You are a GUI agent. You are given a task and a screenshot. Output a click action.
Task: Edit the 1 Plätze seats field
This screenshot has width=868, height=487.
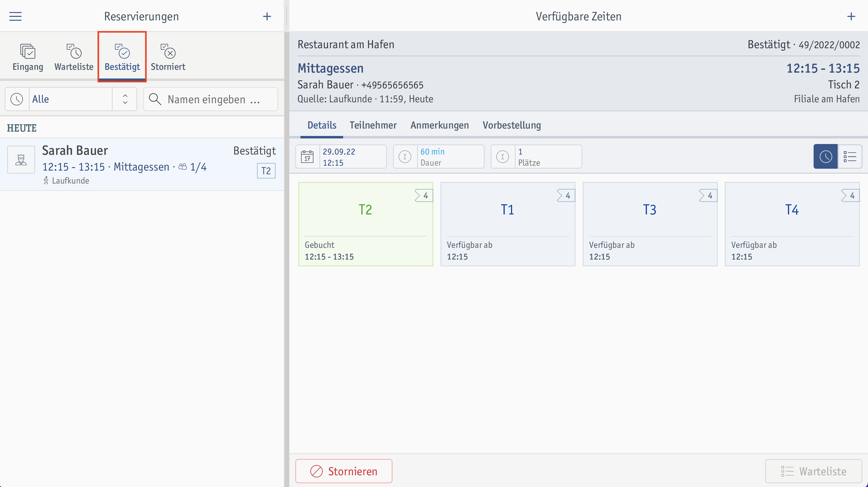(x=536, y=157)
